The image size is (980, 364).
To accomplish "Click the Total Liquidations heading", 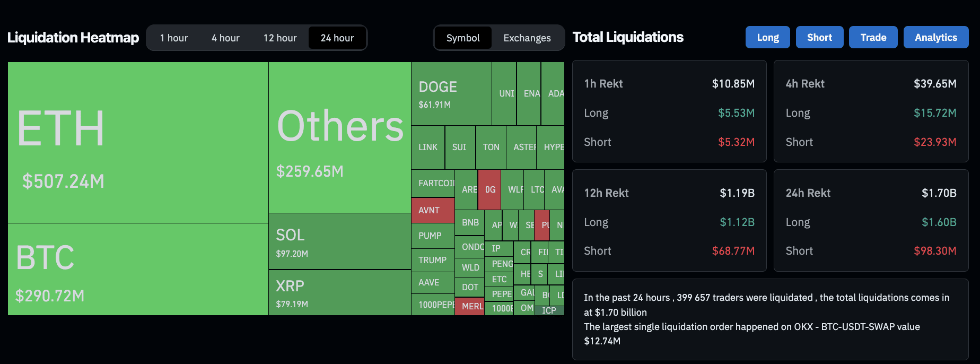I will coord(628,37).
